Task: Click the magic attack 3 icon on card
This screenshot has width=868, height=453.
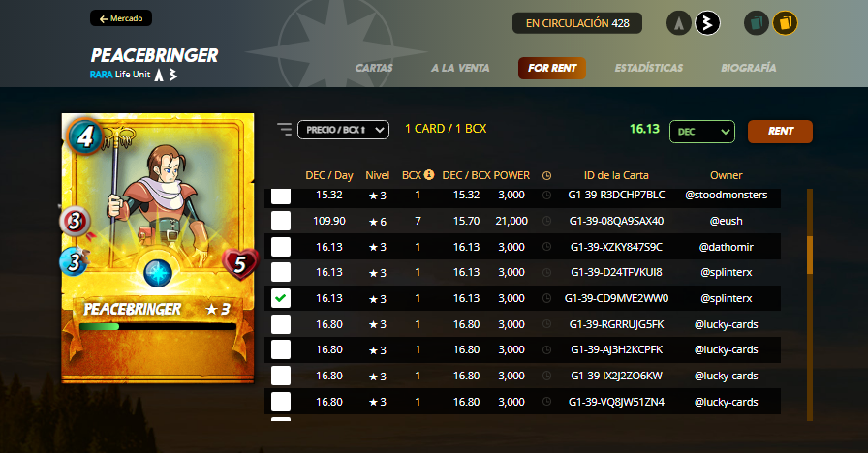Action: point(75,222)
